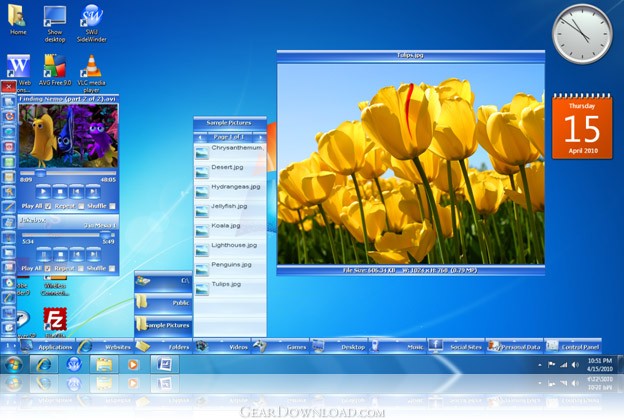Open the Videos category

[x=222, y=347]
